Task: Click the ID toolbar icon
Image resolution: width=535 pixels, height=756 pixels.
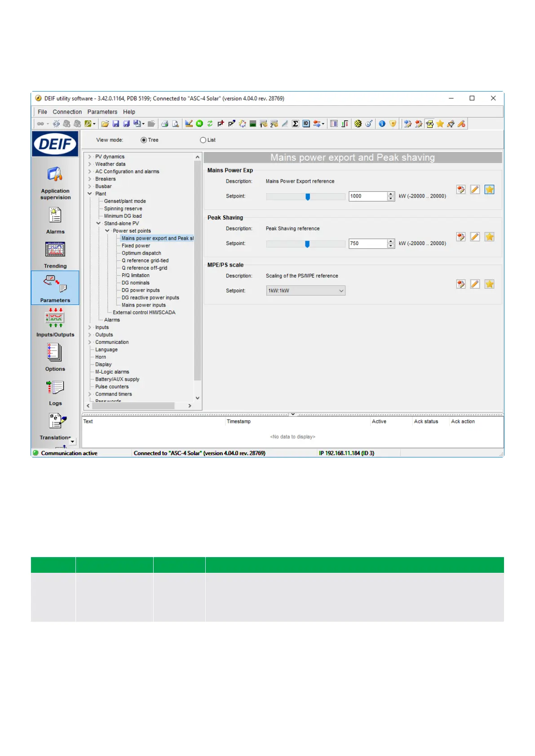Action: pos(306,124)
